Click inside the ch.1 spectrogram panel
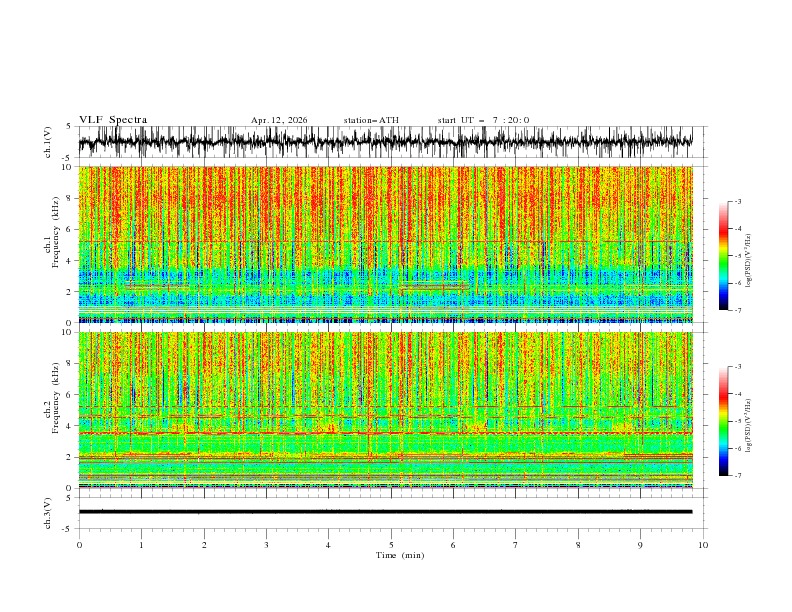Screen dimensions: 792x612 coord(385,244)
